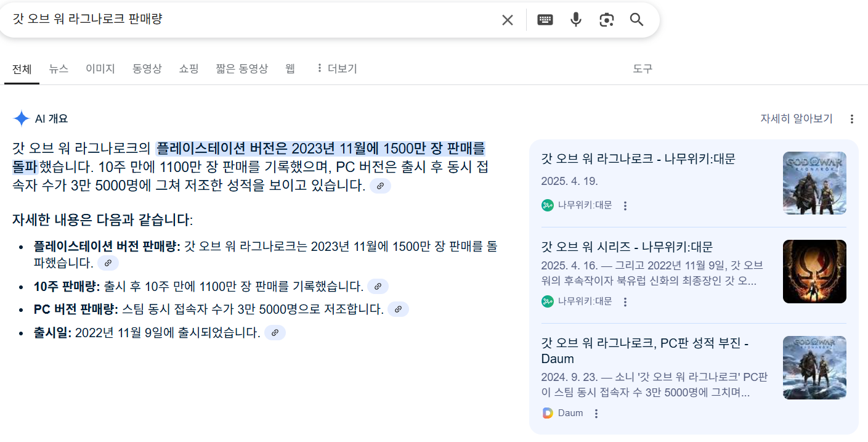Open AI 개요 three-dot options menu

point(852,119)
